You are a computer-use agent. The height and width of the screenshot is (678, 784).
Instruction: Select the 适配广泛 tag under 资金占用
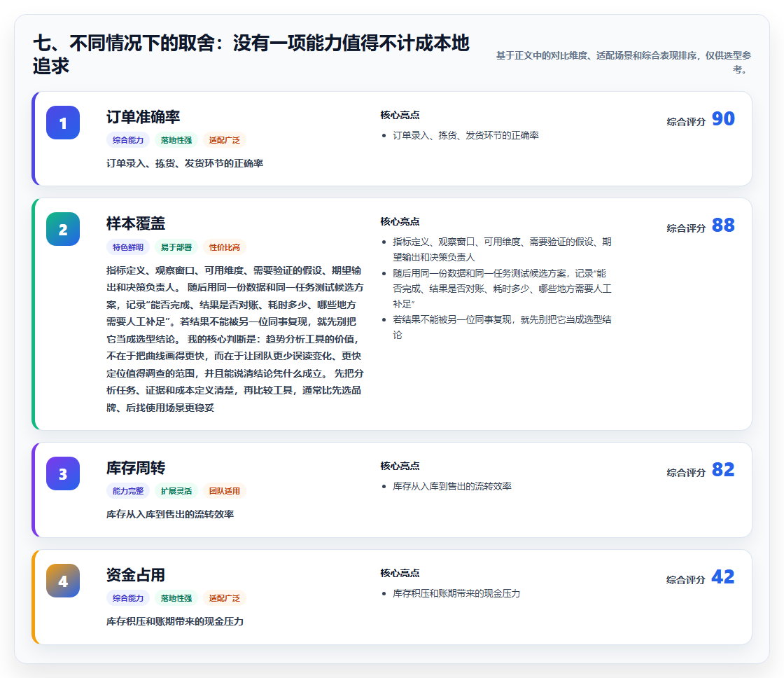[225, 598]
